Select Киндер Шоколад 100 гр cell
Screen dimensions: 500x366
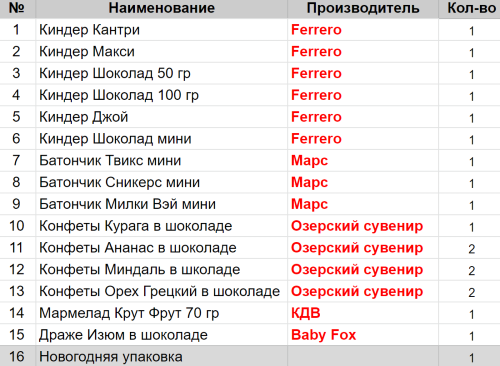[x=161, y=95]
